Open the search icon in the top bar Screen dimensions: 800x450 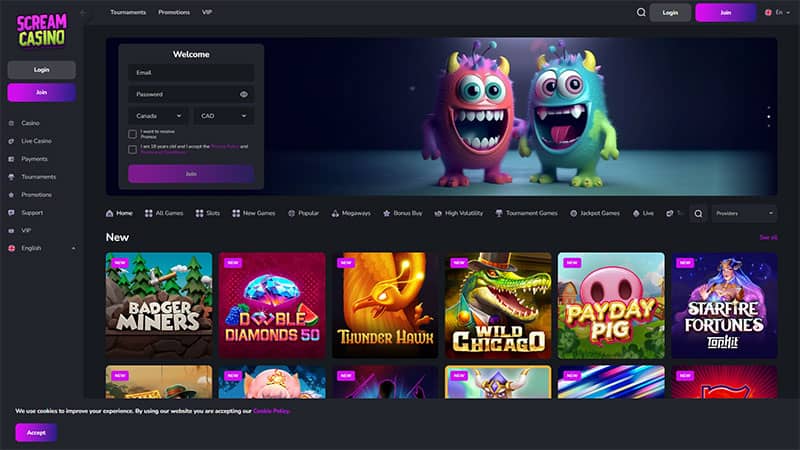pos(641,12)
